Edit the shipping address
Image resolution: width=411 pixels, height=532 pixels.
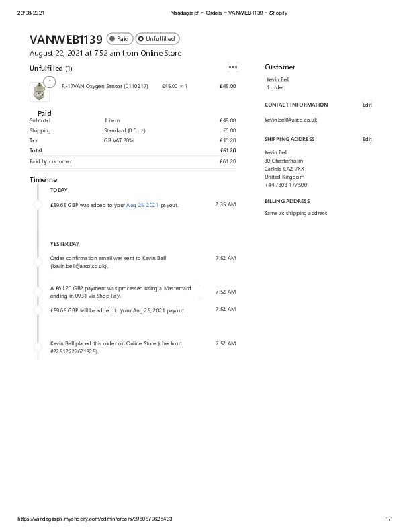point(367,139)
